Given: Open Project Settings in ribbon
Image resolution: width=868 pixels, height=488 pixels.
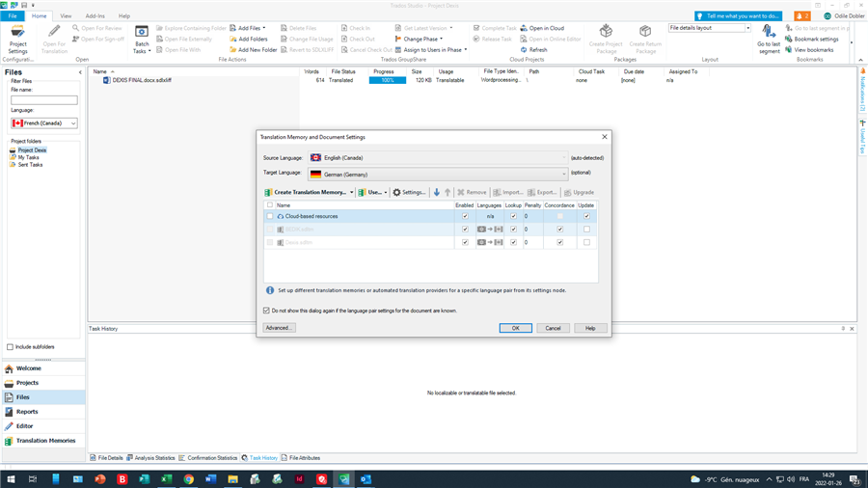Looking at the screenshot, I should point(17,39).
